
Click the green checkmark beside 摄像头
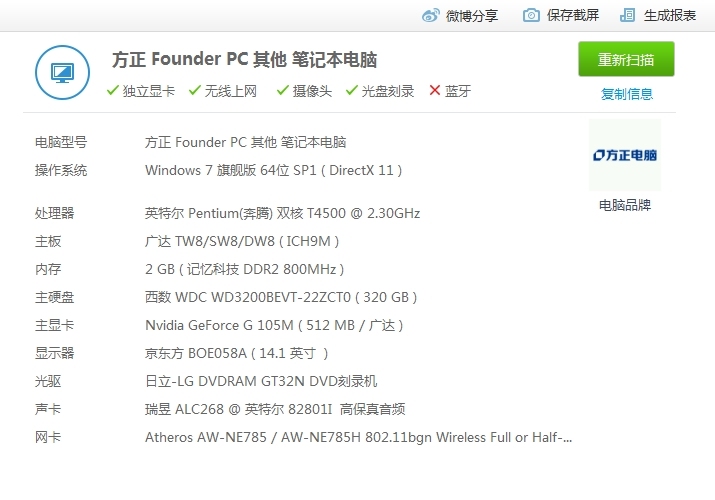(283, 90)
